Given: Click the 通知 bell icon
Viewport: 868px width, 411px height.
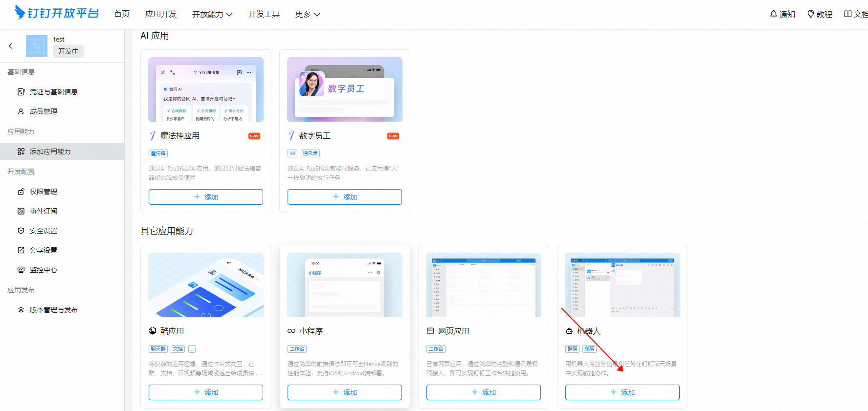Looking at the screenshot, I should click(x=774, y=14).
